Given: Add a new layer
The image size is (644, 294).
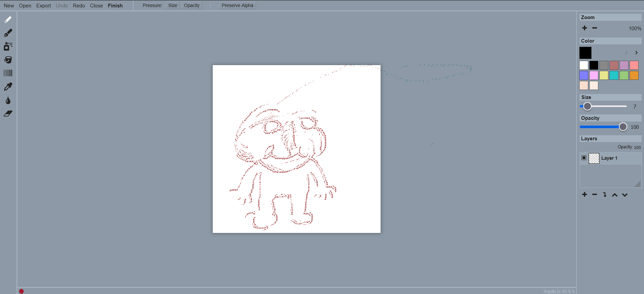Looking at the screenshot, I should click(x=585, y=195).
